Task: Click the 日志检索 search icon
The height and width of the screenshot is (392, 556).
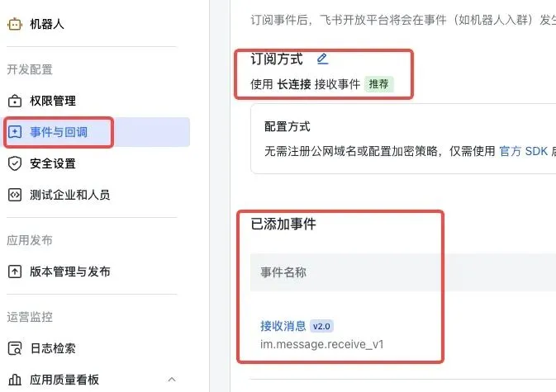Action: [x=14, y=348]
